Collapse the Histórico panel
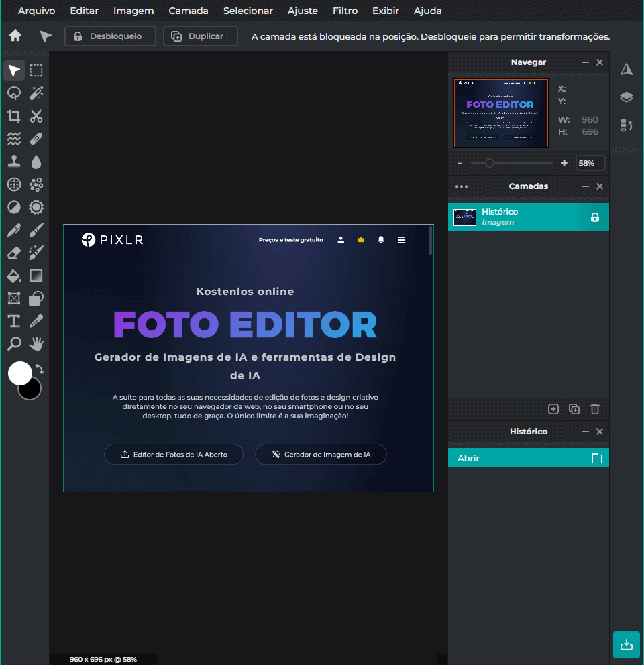Image resolution: width=644 pixels, height=665 pixels. pyautogui.click(x=586, y=432)
